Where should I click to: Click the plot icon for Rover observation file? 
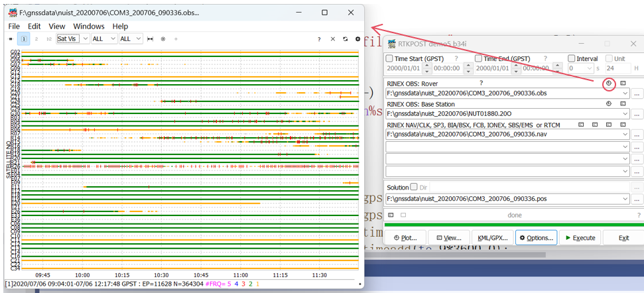[x=609, y=84]
